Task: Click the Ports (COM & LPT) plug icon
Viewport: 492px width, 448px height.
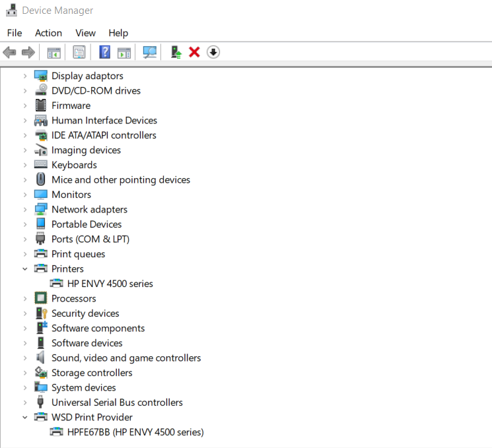Action: coord(40,239)
